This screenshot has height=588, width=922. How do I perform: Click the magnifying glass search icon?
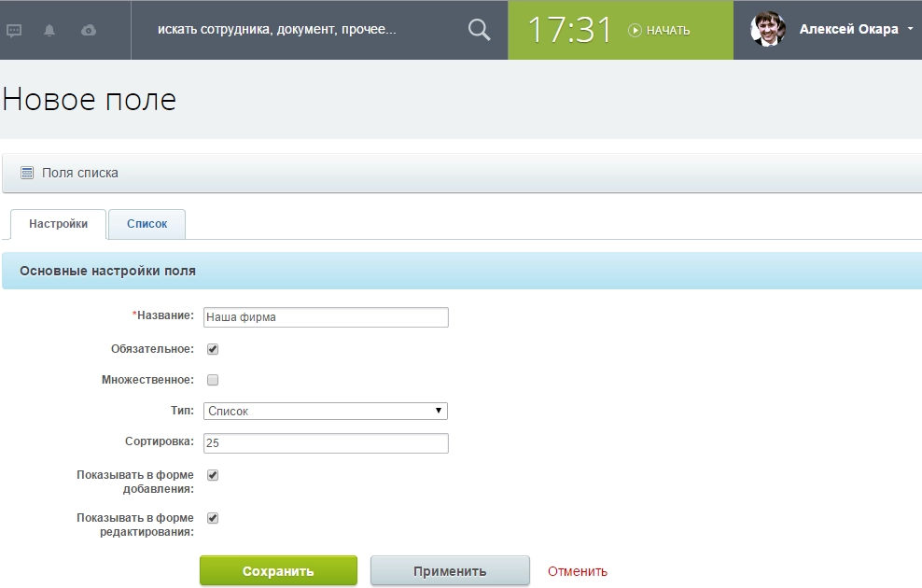[479, 30]
